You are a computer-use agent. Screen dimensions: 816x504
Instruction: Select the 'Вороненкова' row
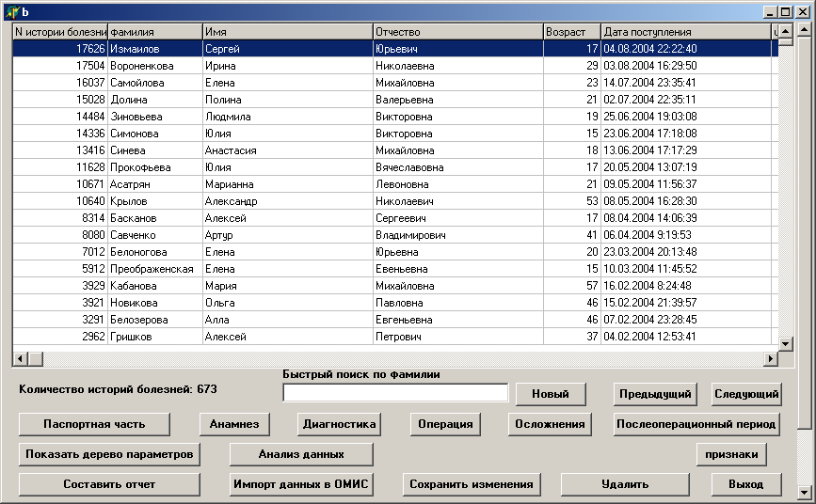coord(395,66)
